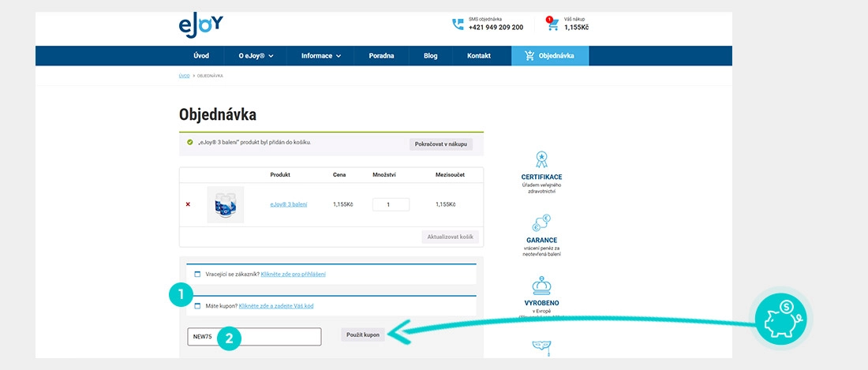Click the window icon beside Vracející se zákazník
The height and width of the screenshot is (370, 868).
click(197, 274)
